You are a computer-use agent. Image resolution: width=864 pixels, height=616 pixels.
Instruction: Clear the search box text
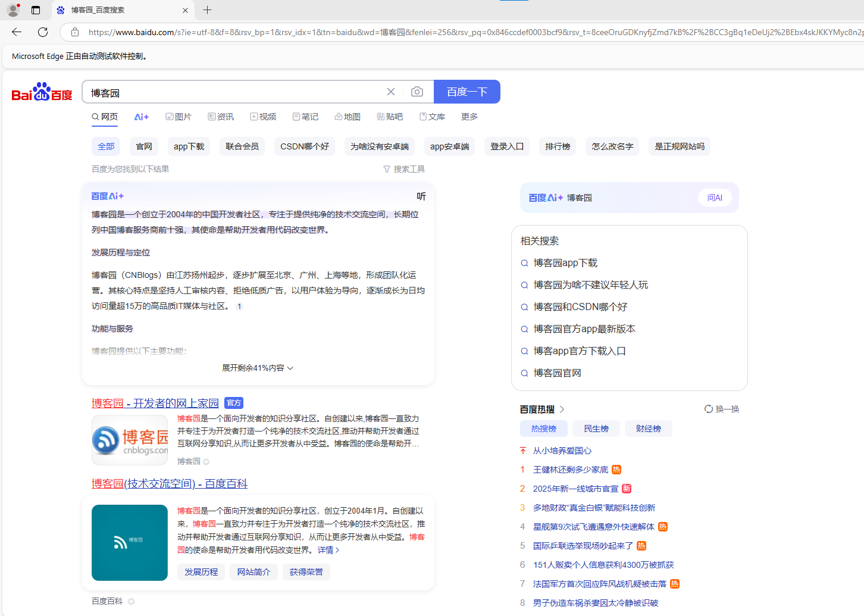tap(391, 92)
